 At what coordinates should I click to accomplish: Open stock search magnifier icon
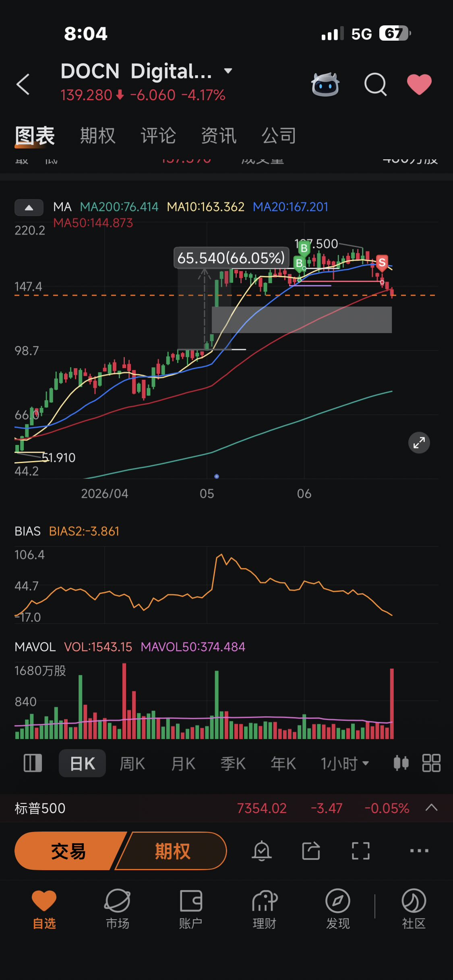pyautogui.click(x=375, y=84)
